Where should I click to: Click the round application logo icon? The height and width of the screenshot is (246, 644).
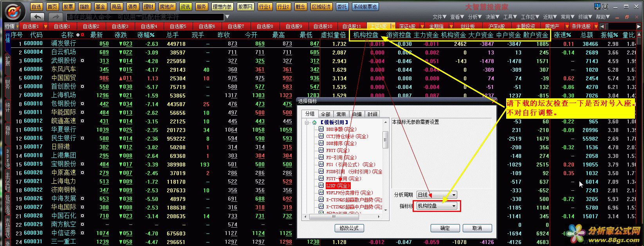(x=14, y=11)
